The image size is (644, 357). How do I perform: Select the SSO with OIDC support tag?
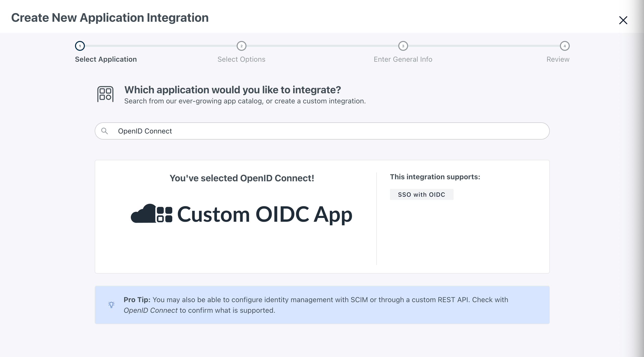coord(421,194)
